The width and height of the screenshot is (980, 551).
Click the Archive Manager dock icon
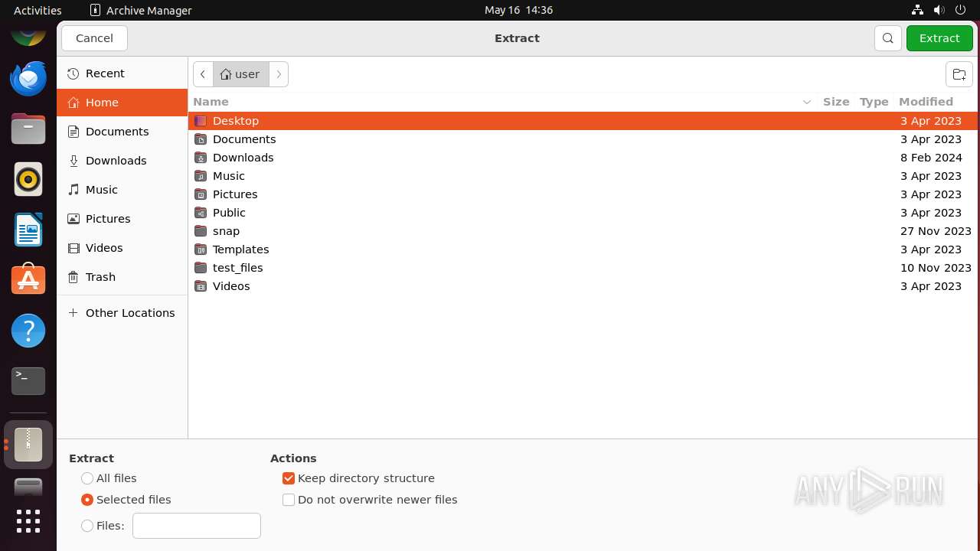(28, 445)
